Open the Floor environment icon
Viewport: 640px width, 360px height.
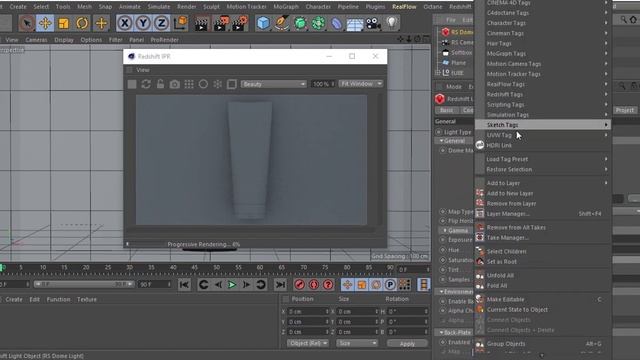355,24
